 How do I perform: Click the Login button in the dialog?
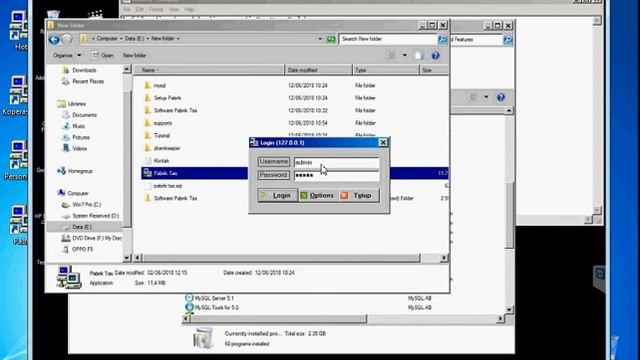click(x=278, y=196)
